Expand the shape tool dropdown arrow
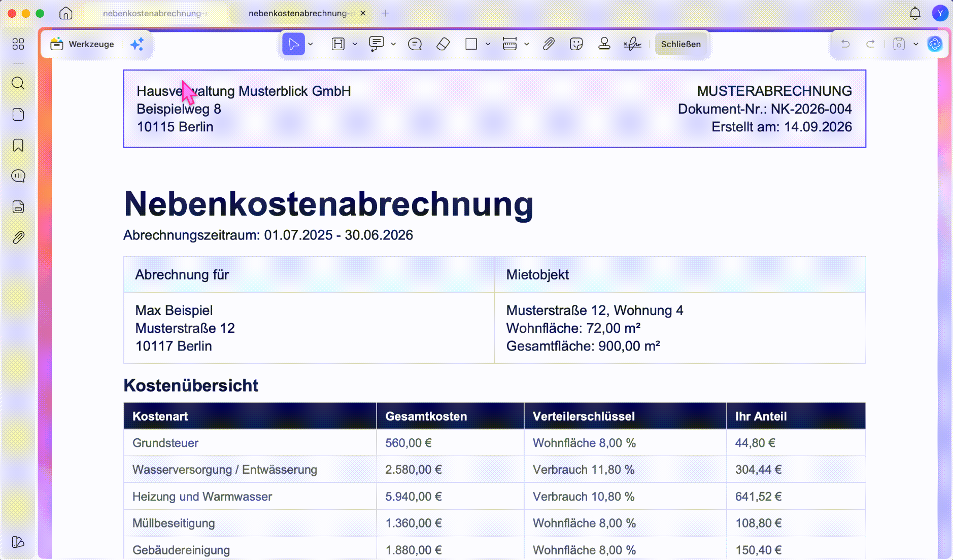Screen dimensions: 953x560 488,44
